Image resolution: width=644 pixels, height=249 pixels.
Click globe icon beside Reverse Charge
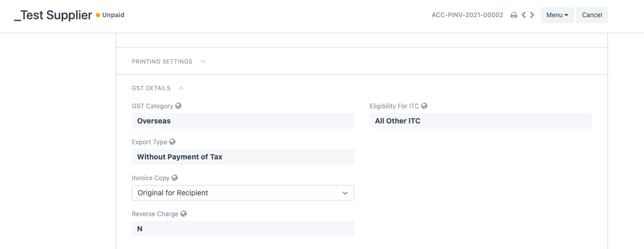(183, 214)
